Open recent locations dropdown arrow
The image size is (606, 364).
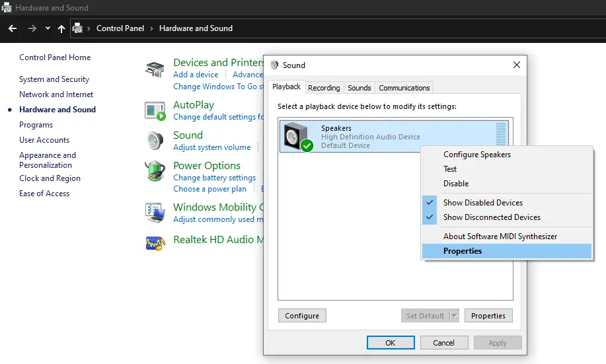click(x=48, y=28)
